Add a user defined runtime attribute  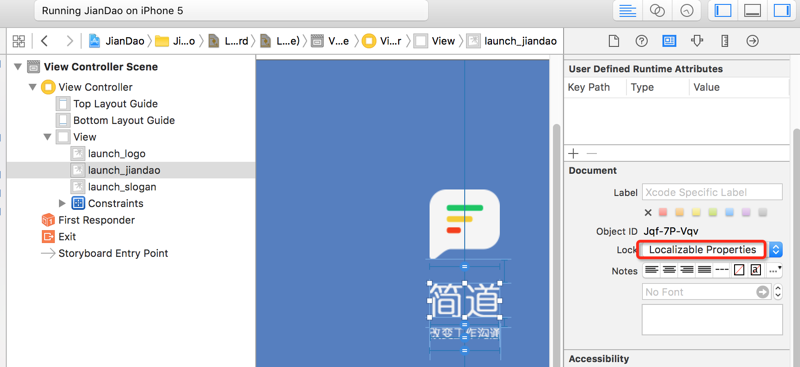(x=573, y=154)
